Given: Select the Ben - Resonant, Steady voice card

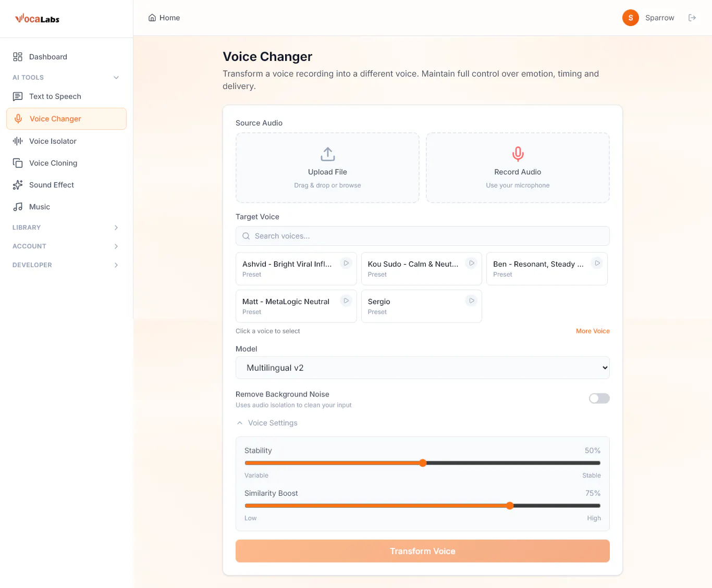Looking at the screenshot, I should tap(547, 269).
